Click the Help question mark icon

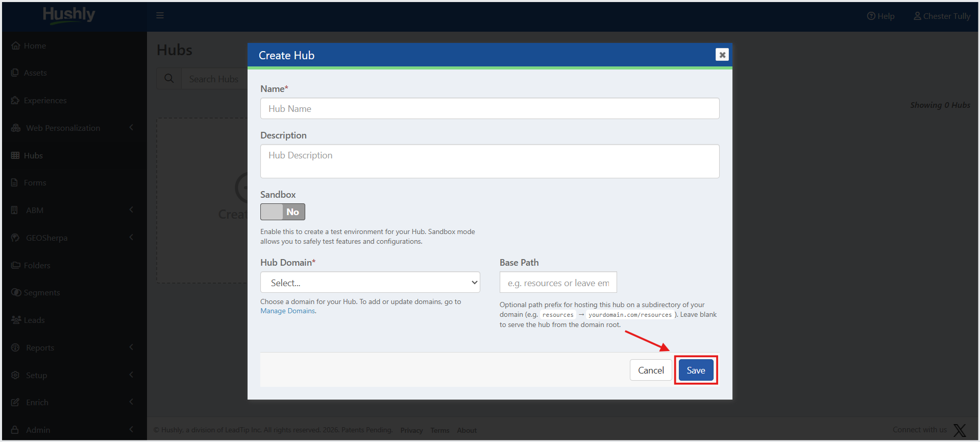pos(871,16)
